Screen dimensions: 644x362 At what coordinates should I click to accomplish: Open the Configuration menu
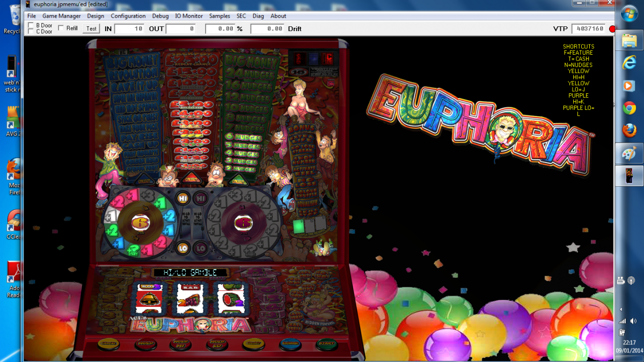pyautogui.click(x=128, y=16)
